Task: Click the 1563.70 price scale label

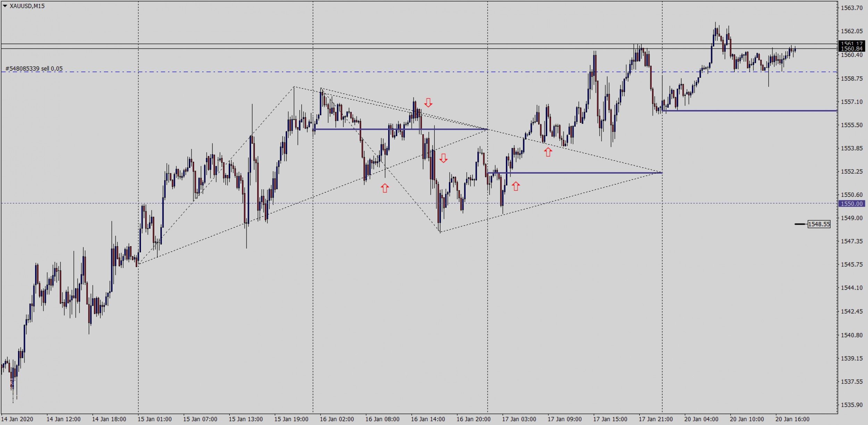Action: pos(851,8)
